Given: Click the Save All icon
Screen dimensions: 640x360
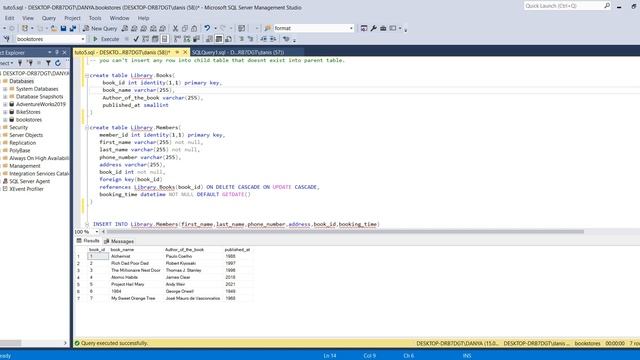Looking at the screenshot, I should (73, 28).
